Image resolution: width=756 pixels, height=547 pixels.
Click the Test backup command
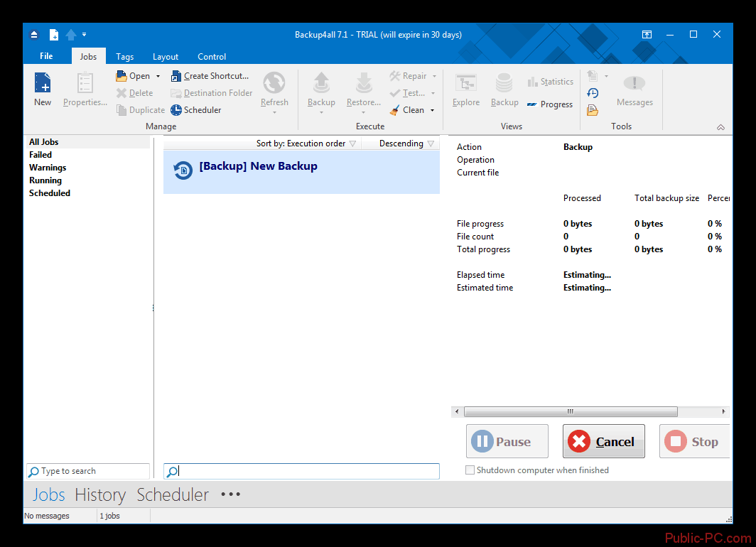pyautogui.click(x=407, y=93)
